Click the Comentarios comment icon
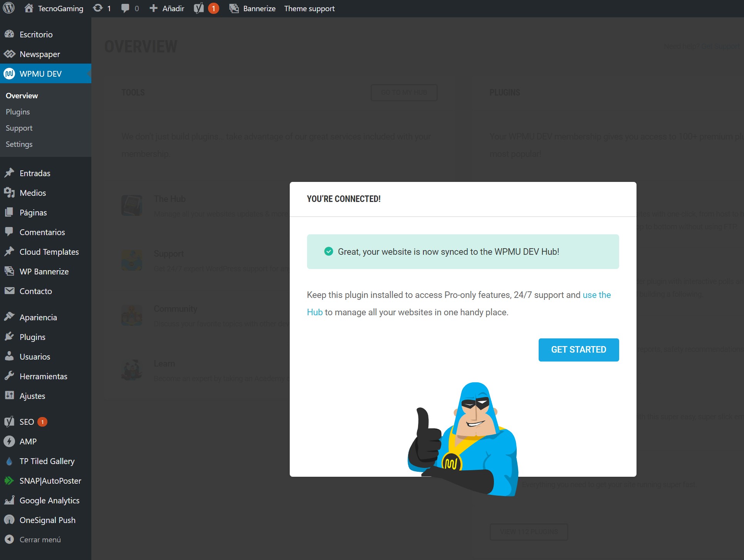 (9, 232)
